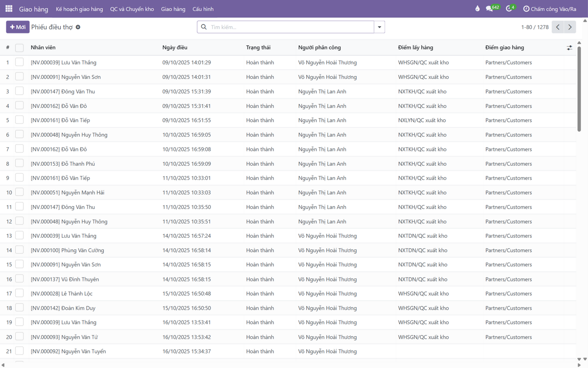This screenshot has width=588, height=368.
Task: Go to next page of records
Action: coord(570,27)
